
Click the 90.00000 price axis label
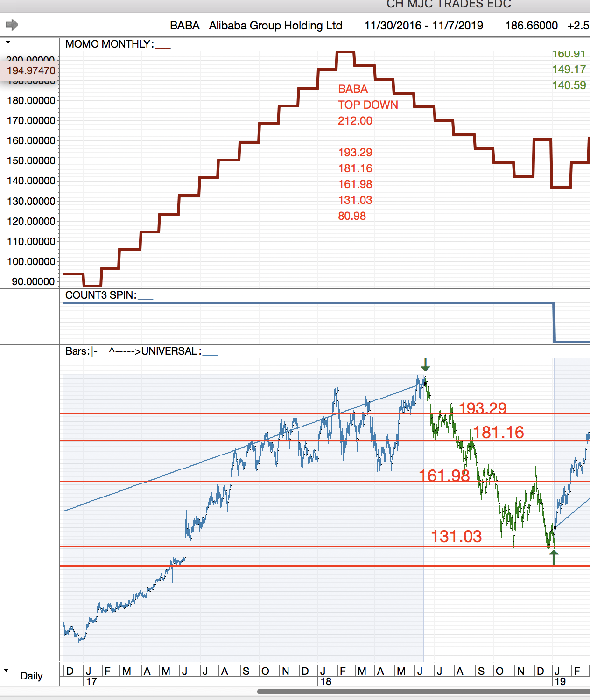33,281
